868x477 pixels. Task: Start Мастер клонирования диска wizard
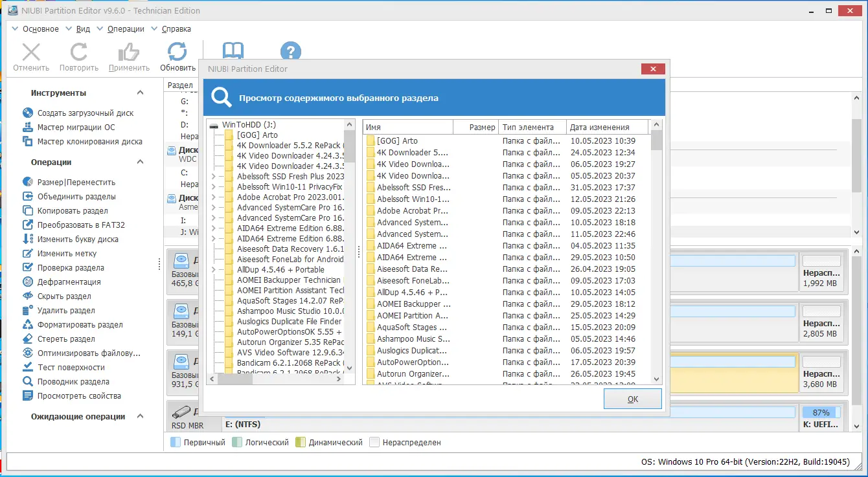[89, 142]
